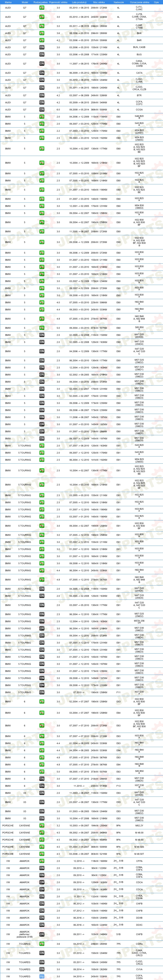Click the 'Moc silnika' column header
Viewport: 163px width, 980px height.
99,2
